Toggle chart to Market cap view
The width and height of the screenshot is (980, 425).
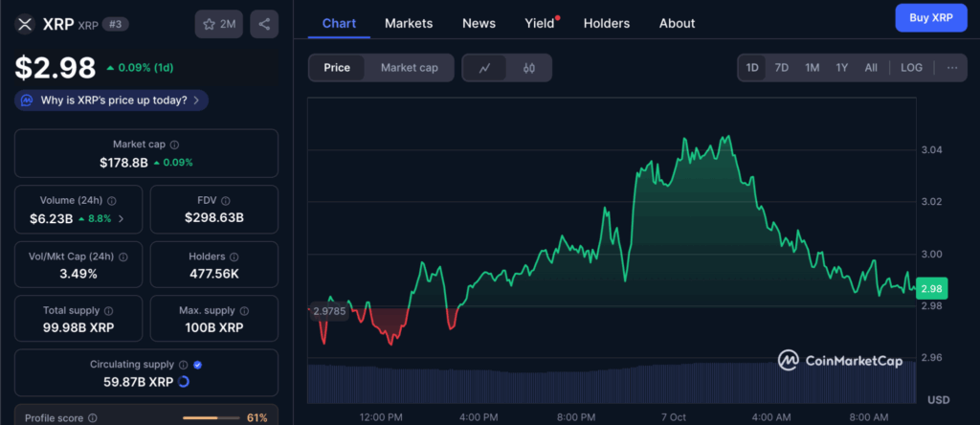[x=409, y=68]
